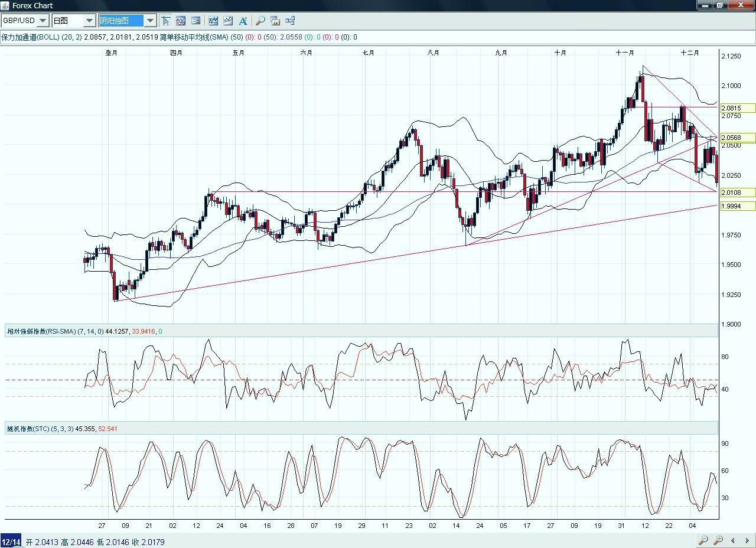Click the line chart icon left of the A tool

point(227,21)
